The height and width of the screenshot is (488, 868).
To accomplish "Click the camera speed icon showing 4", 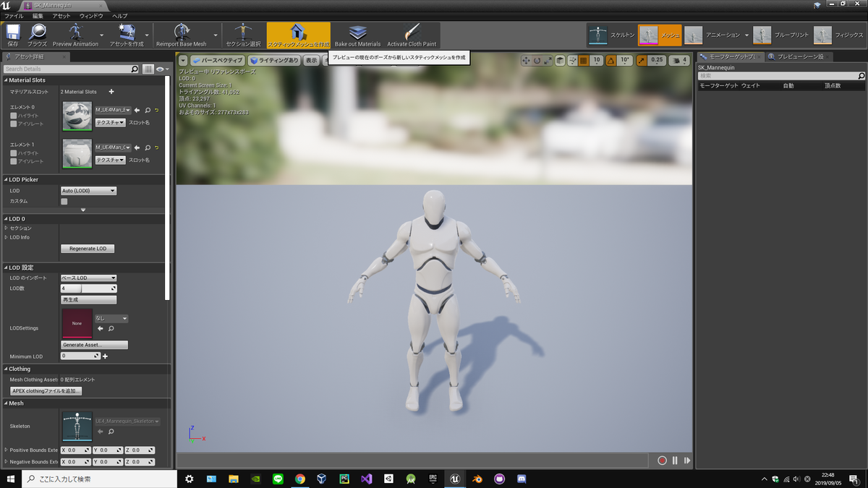I will tap(679, 61).
